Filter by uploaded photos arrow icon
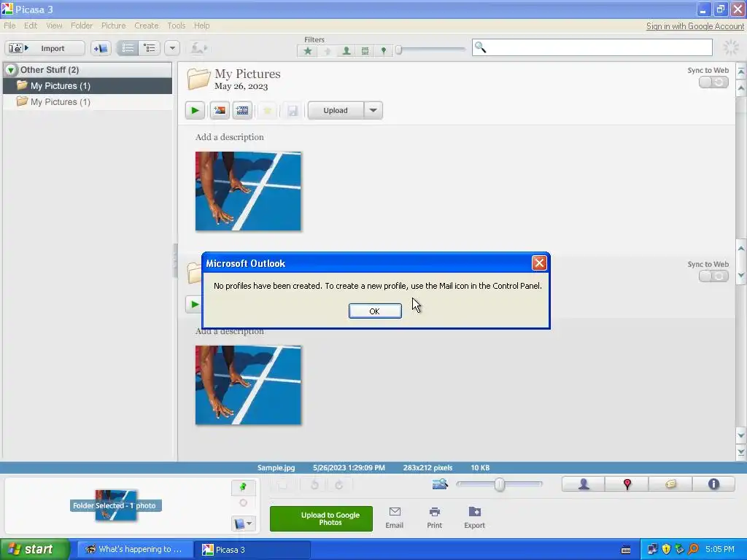Image resolution: width=747 pixels, height=560 pixels. coord(328,51)
